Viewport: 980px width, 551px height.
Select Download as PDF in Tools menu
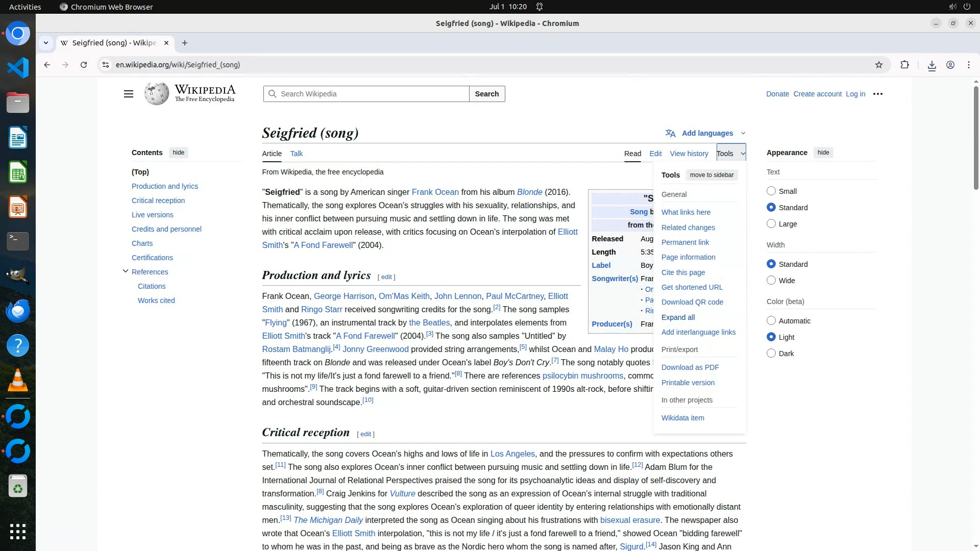[x=690, y=367]
